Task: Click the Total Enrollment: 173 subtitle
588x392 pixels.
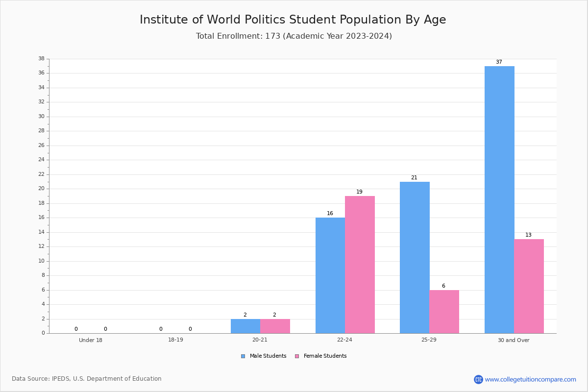Action: click(x=294, y=36)
